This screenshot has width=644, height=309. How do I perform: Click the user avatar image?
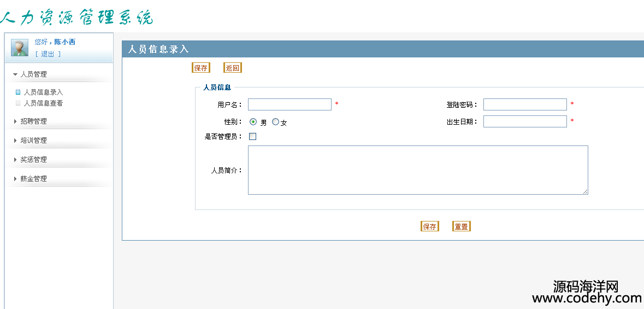tap(19, 48)
